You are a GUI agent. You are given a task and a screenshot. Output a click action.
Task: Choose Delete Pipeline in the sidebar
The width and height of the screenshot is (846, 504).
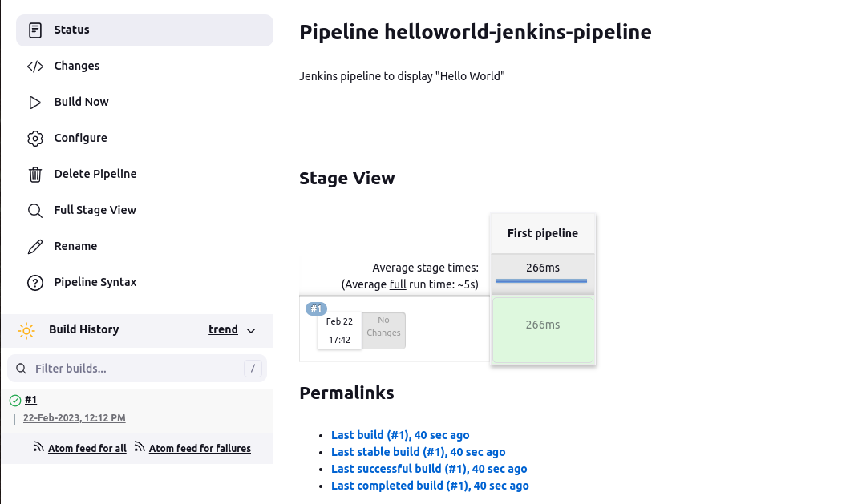[144, 175]
